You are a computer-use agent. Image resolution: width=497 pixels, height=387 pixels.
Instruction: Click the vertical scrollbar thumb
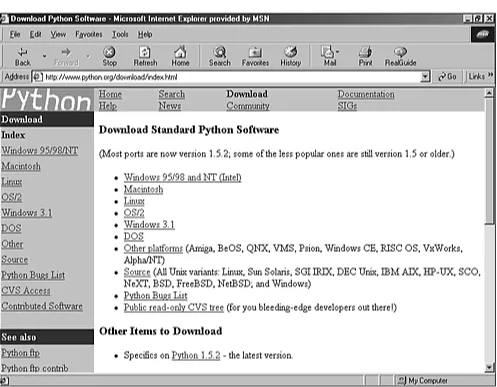point(489,161)
